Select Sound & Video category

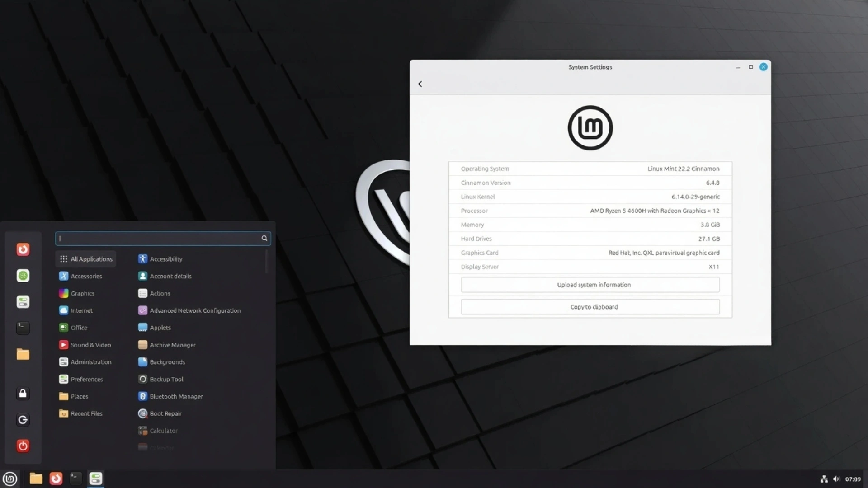pos(85,345)
